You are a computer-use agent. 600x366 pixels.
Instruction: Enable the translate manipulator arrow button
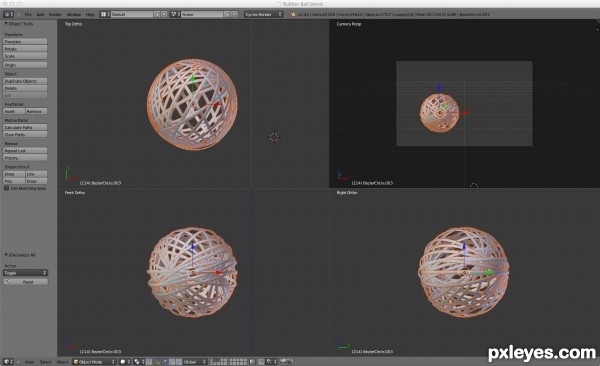(x=165, y=362)
